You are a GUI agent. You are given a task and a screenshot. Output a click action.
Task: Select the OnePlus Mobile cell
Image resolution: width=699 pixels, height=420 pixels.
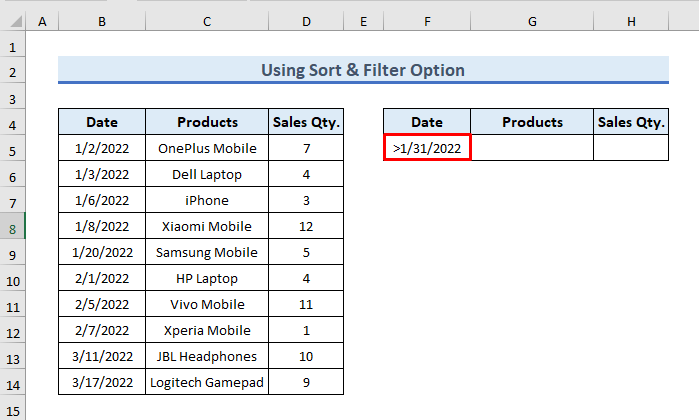[207, 149]
